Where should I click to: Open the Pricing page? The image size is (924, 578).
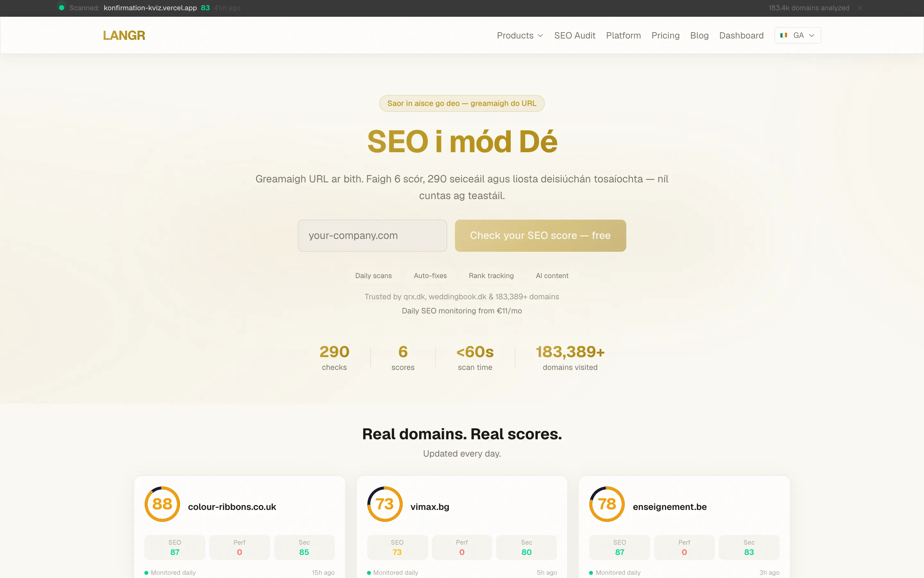665,36
